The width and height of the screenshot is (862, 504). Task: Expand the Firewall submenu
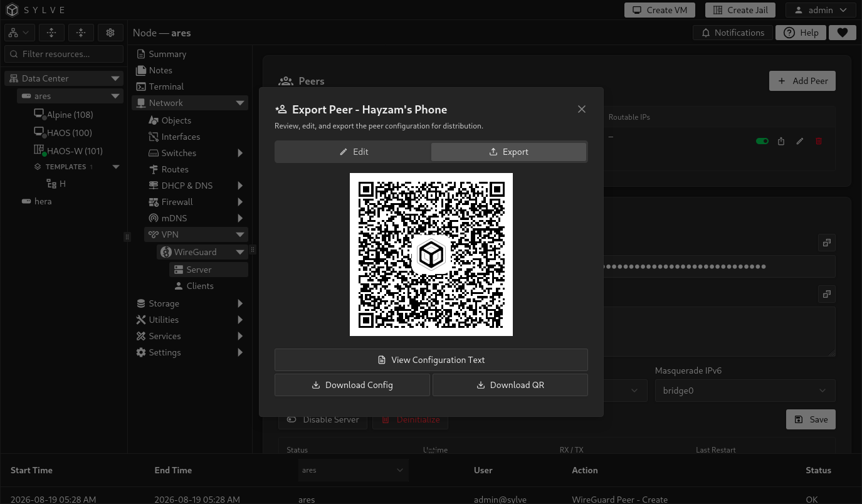(x=240, y=202)
